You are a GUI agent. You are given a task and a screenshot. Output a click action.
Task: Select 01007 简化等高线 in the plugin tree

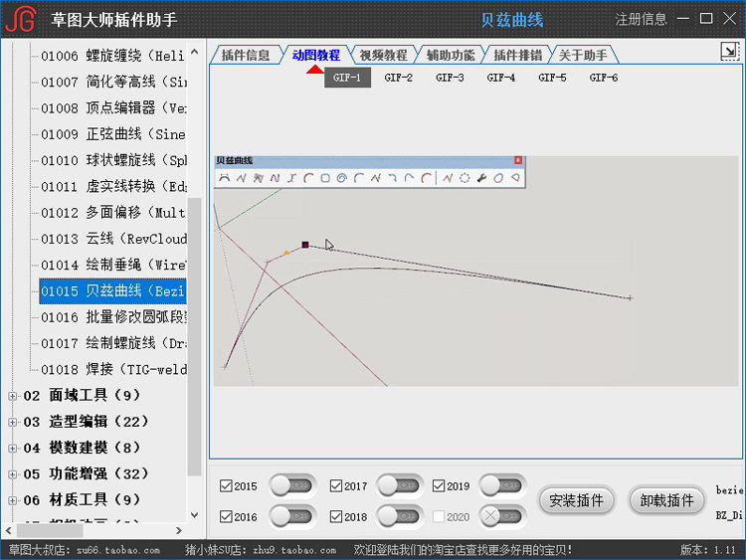click(x=112, y=82)
